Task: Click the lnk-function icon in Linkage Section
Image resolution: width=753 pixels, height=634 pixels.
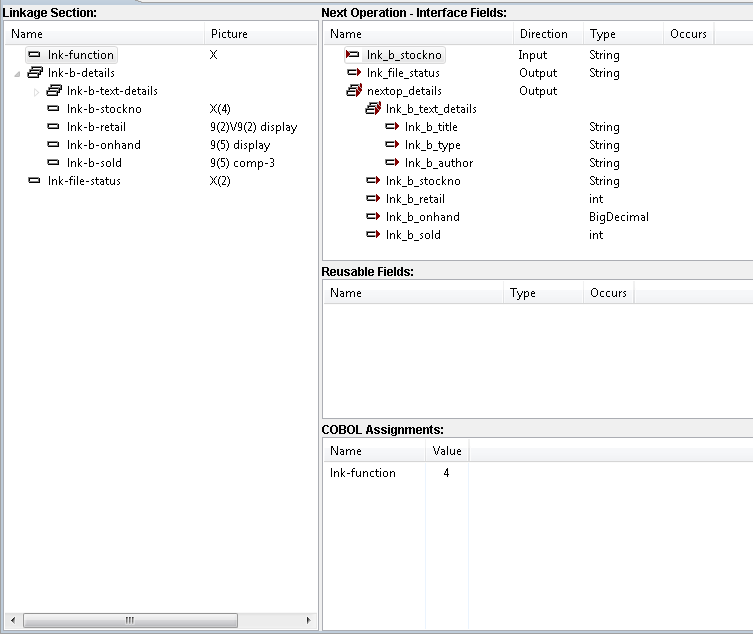Action: point(34,55)
